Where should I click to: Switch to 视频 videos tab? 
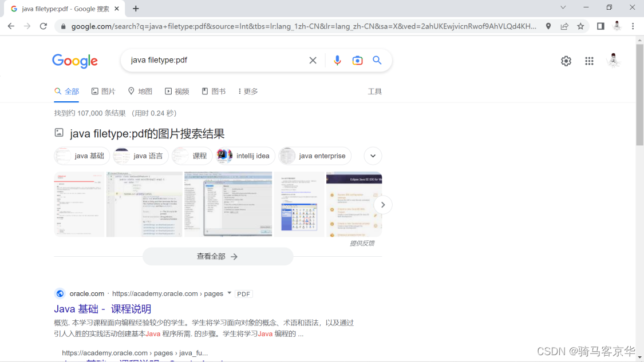177,92
